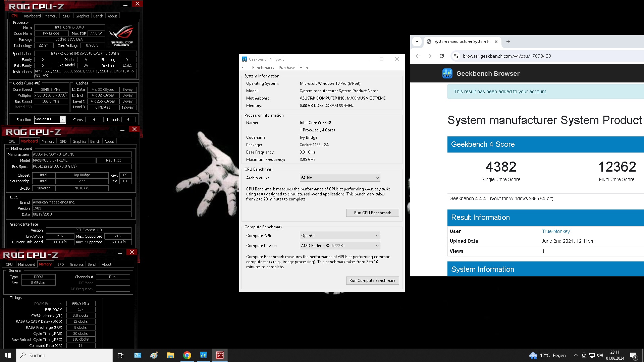Screen dimensions: 644x362
Task: Switch to SPD tab in top CPU-Z window
Action: pos(66,16)
